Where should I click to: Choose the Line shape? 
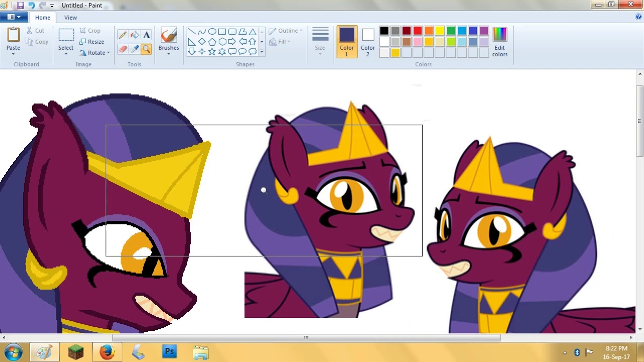coord(192,32)
